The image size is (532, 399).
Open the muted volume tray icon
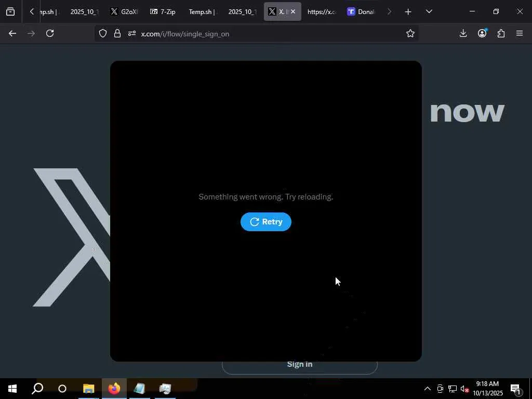click(x=464, y=389)
